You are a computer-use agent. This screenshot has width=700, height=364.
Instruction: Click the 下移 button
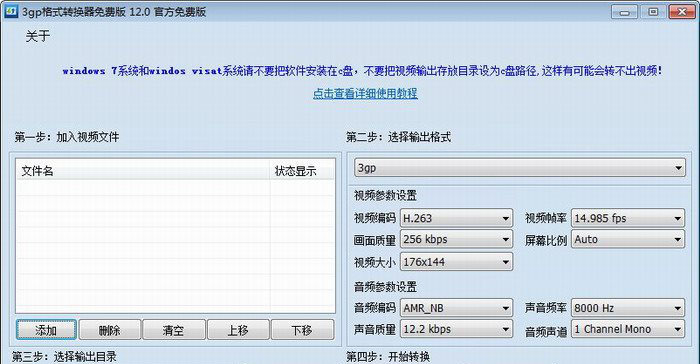(x=302, y=330)
